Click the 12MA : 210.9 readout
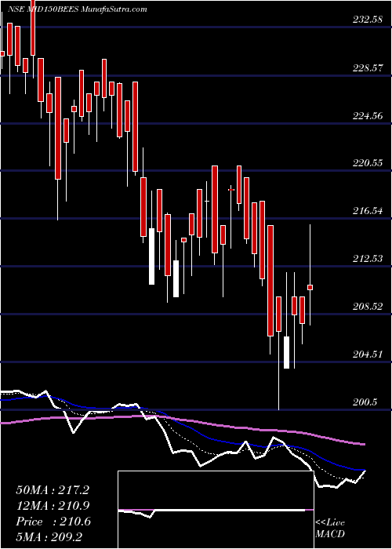Image resolution: width=392 pixels, height=549 pixels. (x=53, y=506)
